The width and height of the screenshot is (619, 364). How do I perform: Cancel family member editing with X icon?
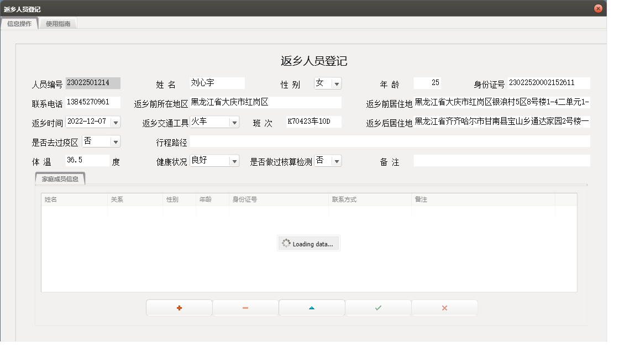pyautogui.click(x=444, y=308)
